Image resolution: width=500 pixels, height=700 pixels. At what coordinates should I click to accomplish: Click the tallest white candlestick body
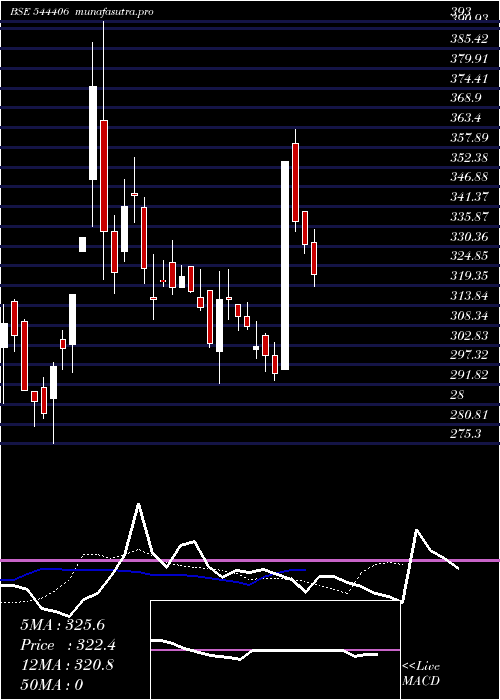285,265
